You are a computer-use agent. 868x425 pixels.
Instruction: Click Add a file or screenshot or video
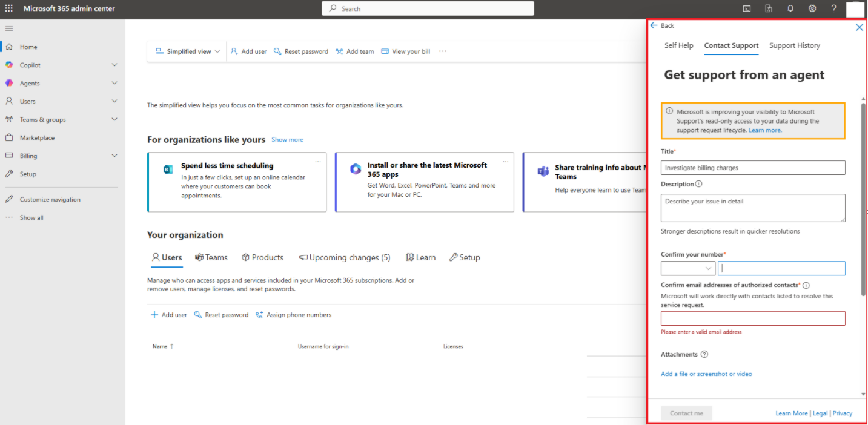(706, 374)
